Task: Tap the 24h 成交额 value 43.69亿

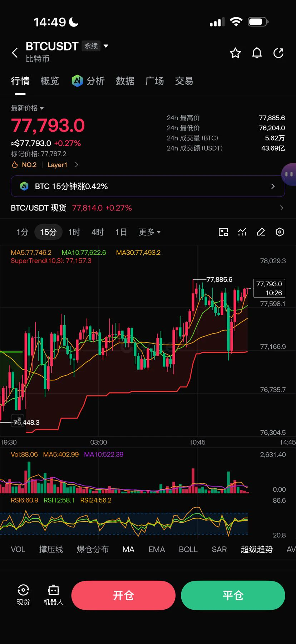Action: pyautogui.click(x=273, y=148)
